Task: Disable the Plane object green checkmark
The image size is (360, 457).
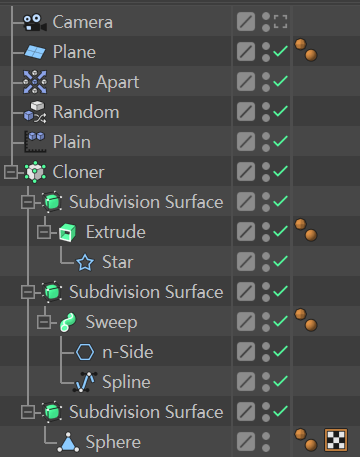Action: point(280,52)
